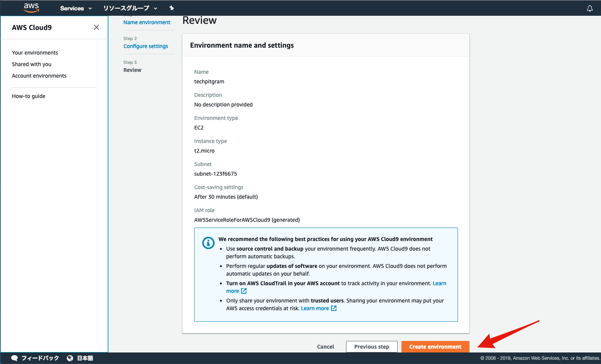Open trusted users Learn more link

[x=315, y=308]
